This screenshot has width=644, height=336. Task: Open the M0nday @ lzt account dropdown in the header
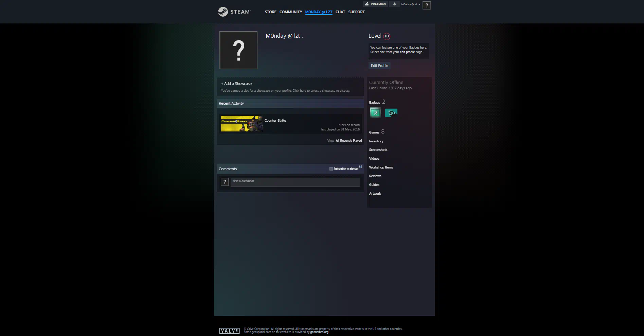pos(410,4)
